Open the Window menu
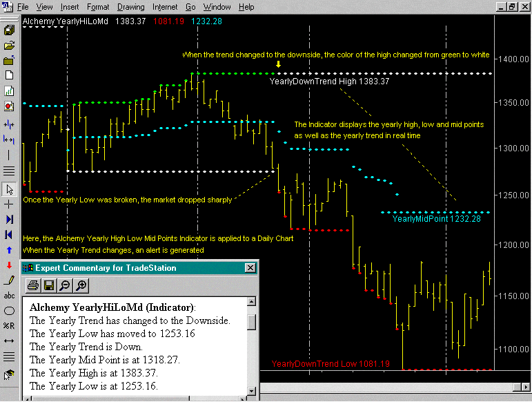The image size is (532, 402). (x=217, y=7)
